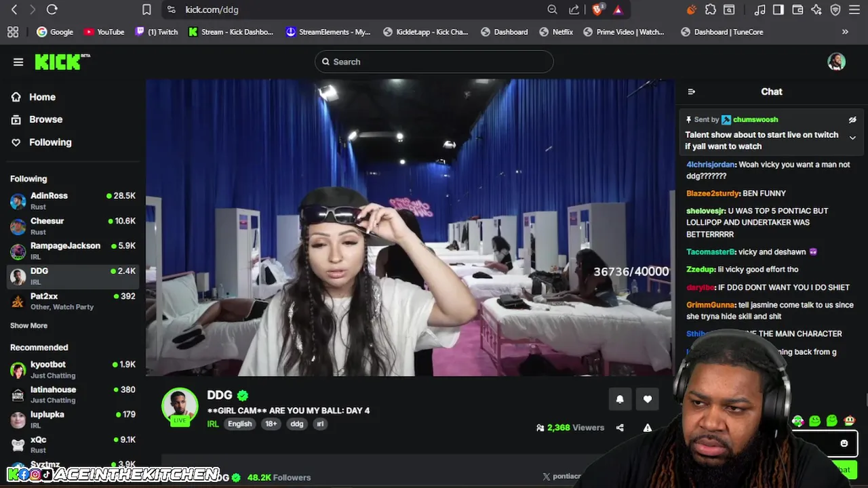Open Stream - Kick Dashboard bookmark

pos(231,32)
